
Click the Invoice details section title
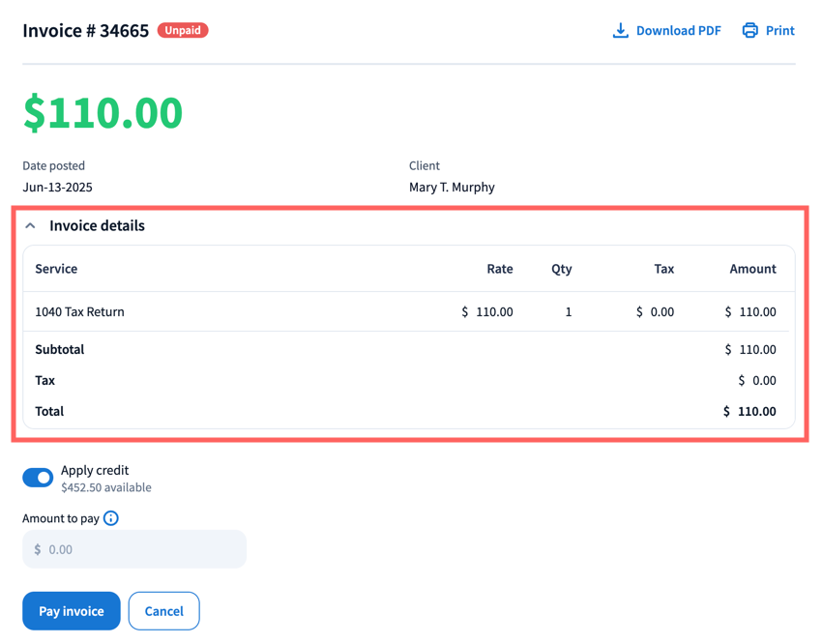tap(97, 226)
